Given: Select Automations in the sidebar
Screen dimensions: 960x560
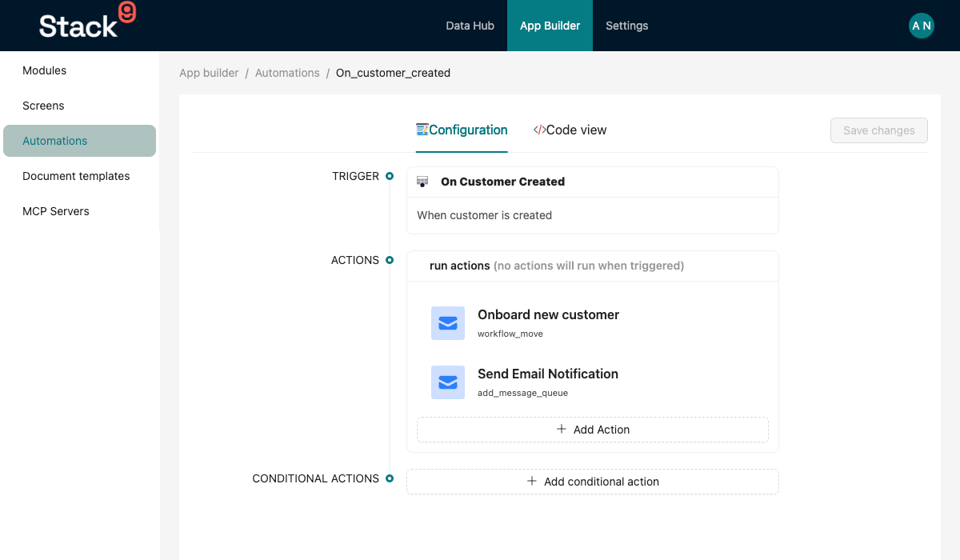Looking at the screenshot, I should click(x=80, y=141).
